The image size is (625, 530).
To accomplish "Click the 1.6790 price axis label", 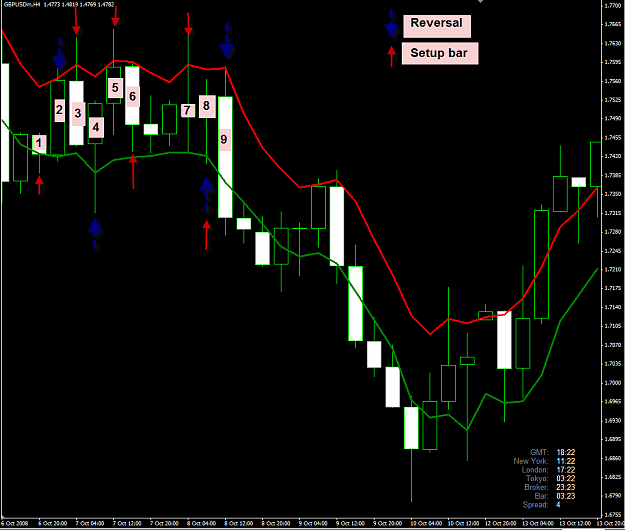I will 613,496.
